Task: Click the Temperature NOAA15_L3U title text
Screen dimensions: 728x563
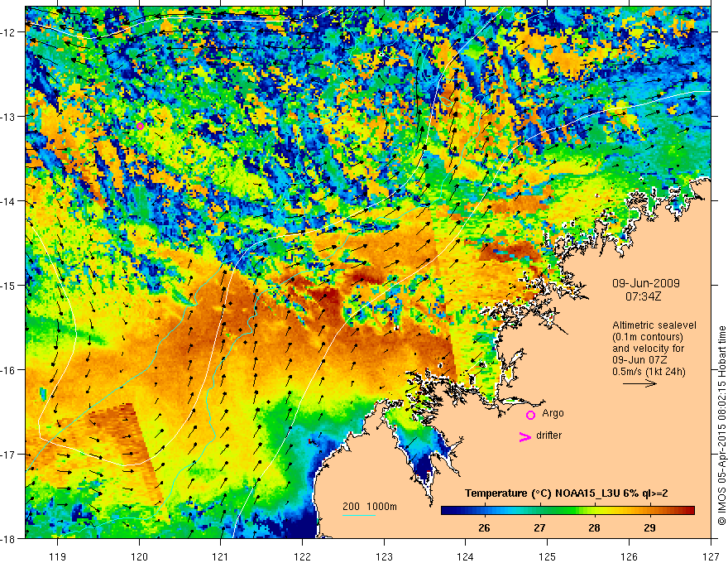Action: [567, 493]
